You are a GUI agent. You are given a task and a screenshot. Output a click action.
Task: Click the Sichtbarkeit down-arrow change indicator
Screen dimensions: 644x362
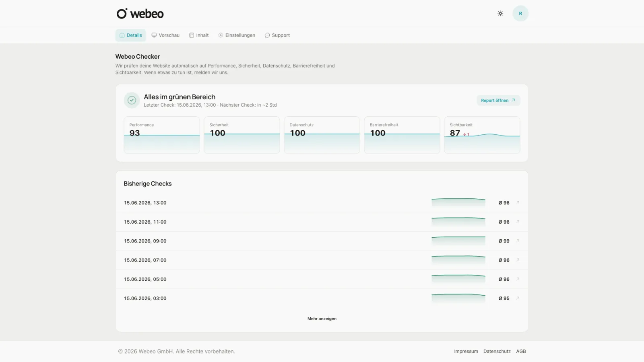(x=466, y=134)
